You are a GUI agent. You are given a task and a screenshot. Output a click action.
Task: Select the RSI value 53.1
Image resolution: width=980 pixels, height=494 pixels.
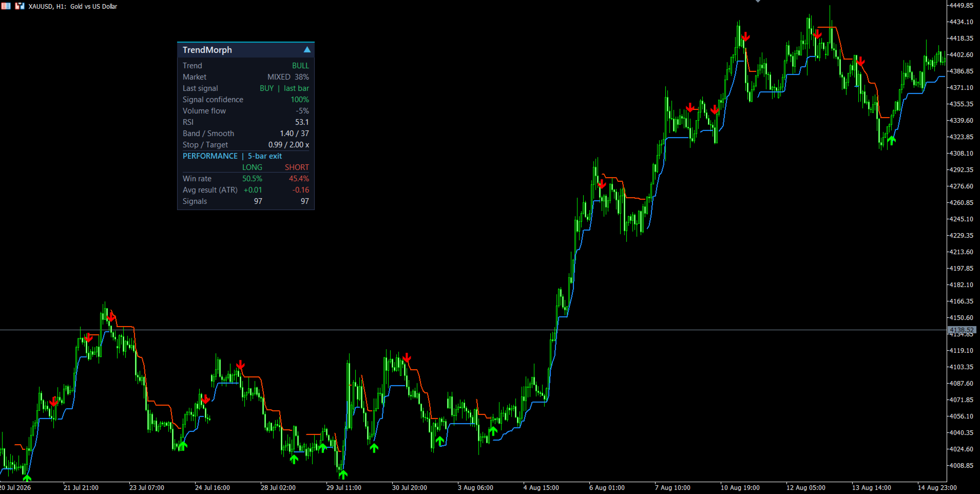pos(302,122)
